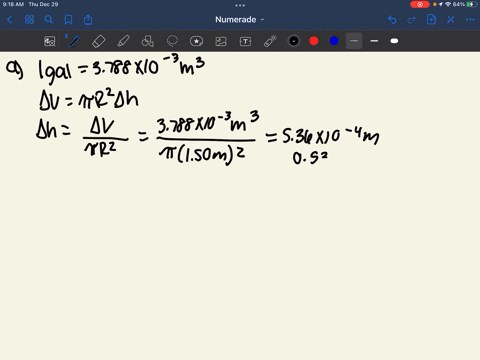Select the Highlighter tool
The height and width of the screenshot is (360, 480).
coord(123,41)
